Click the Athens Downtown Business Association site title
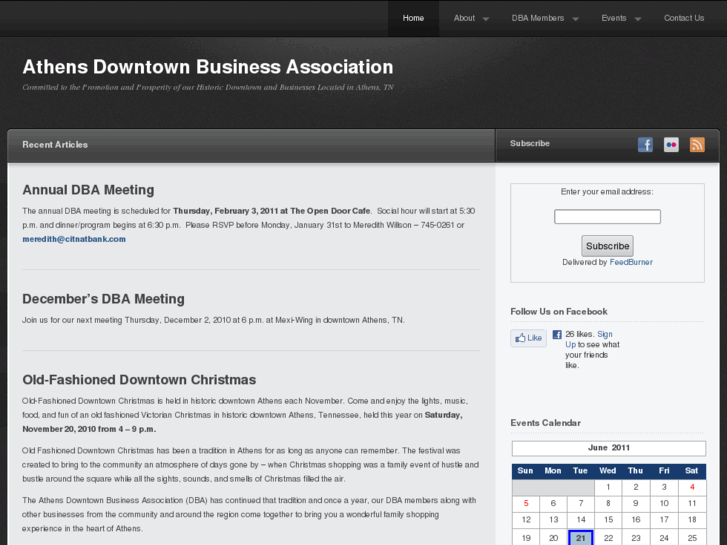 click(207, 67)
